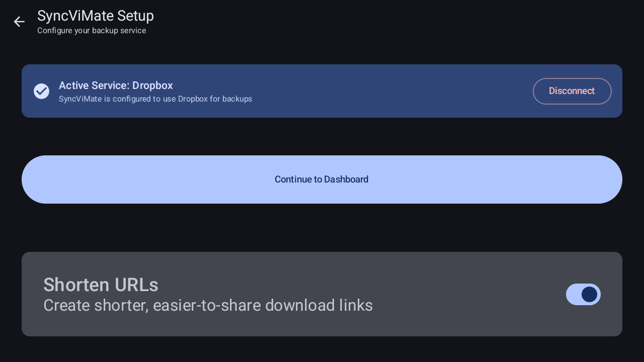This screenshot has width=644, height=362.
Task: Click the word 'Setup' in the page header
Action: [x=135, y=16]
